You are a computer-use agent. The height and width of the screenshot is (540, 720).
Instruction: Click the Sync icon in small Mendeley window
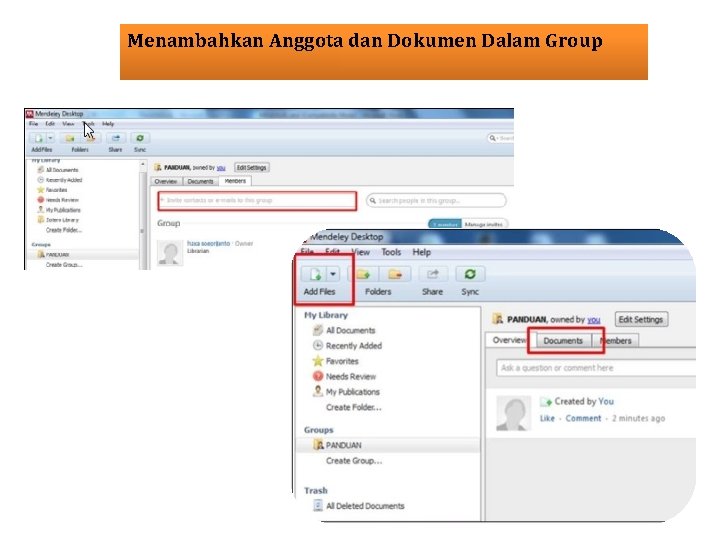[x=140, y=138]
